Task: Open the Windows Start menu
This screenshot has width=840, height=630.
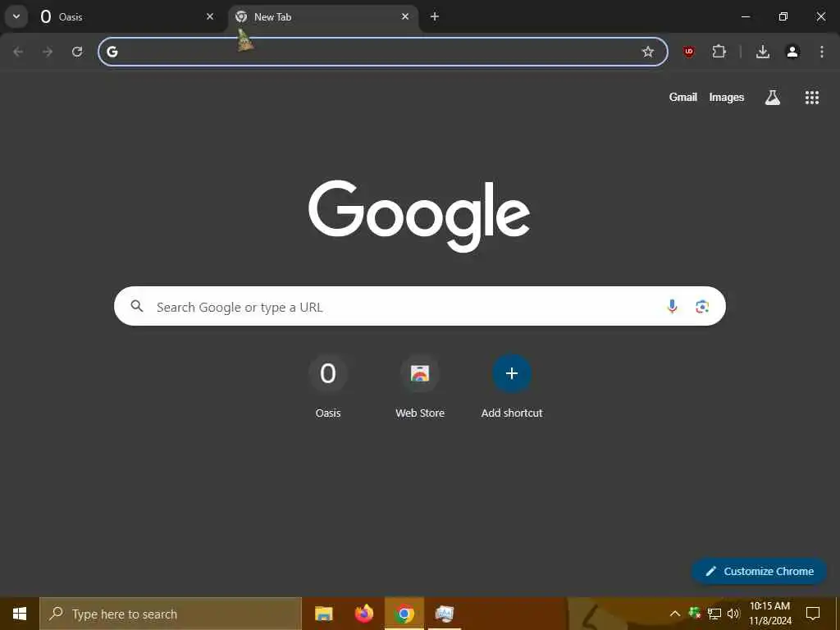Action: [20, 614]
